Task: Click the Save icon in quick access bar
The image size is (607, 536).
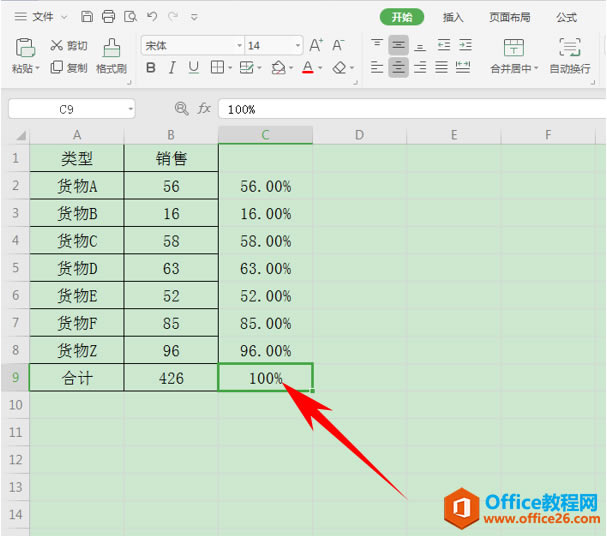Action: tap(87, 17)
